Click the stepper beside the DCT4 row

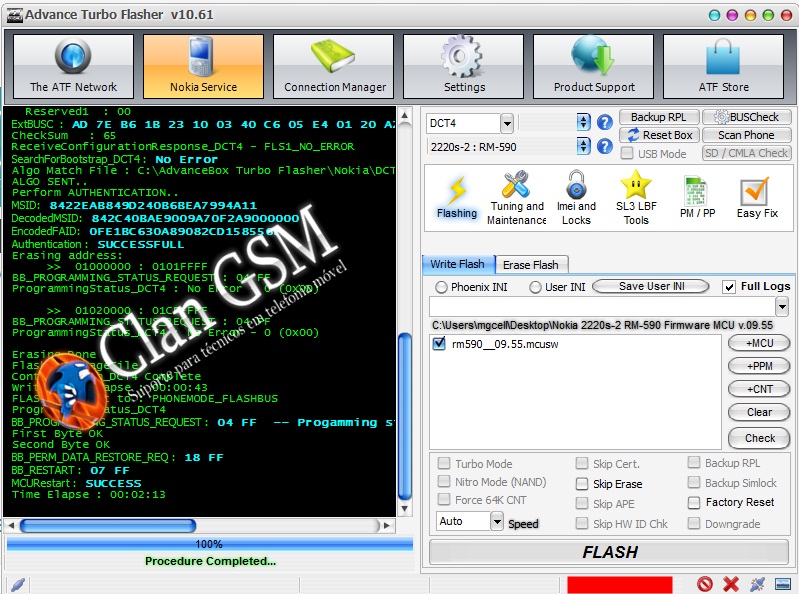point(583,122)
